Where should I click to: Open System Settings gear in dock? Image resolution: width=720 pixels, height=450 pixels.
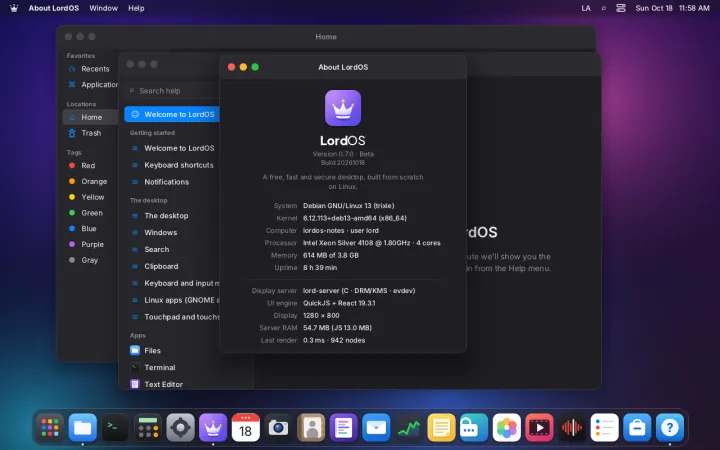(180, 428)
